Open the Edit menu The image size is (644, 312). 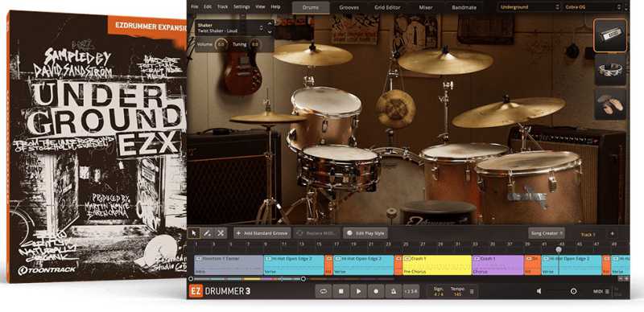[x=208, y=6]
